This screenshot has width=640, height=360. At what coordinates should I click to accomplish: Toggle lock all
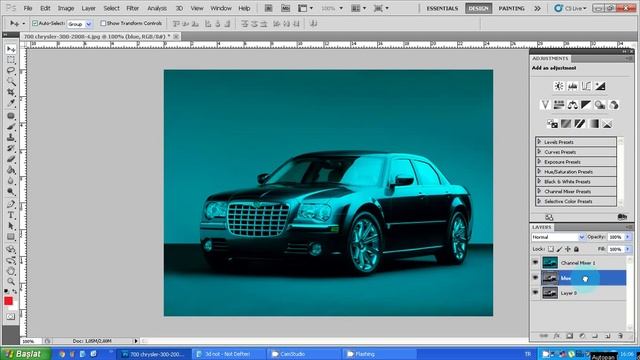576,249
